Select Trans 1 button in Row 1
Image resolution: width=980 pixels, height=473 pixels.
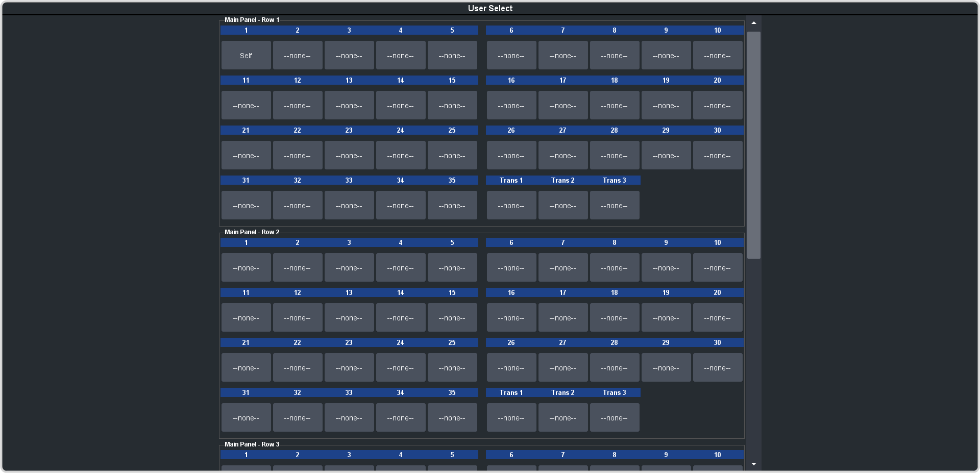point(511,206)
